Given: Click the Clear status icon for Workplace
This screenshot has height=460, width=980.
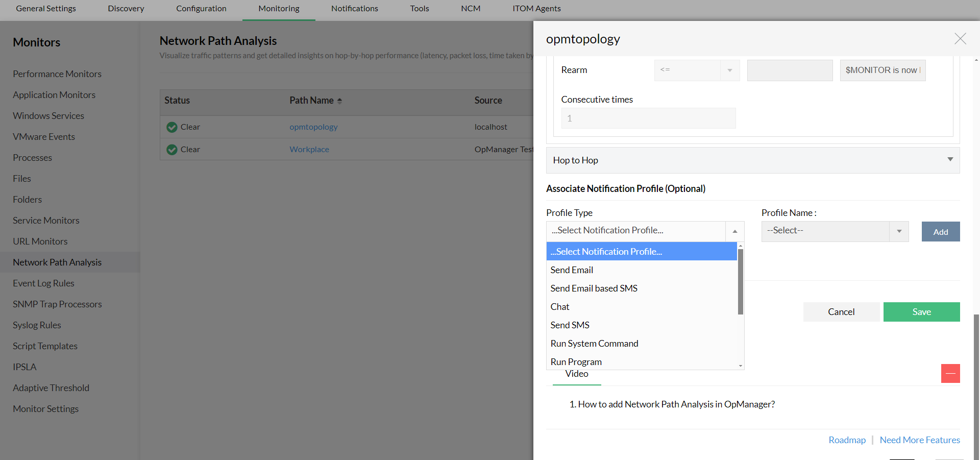Looking at the screenshot, I should [172, 150].
